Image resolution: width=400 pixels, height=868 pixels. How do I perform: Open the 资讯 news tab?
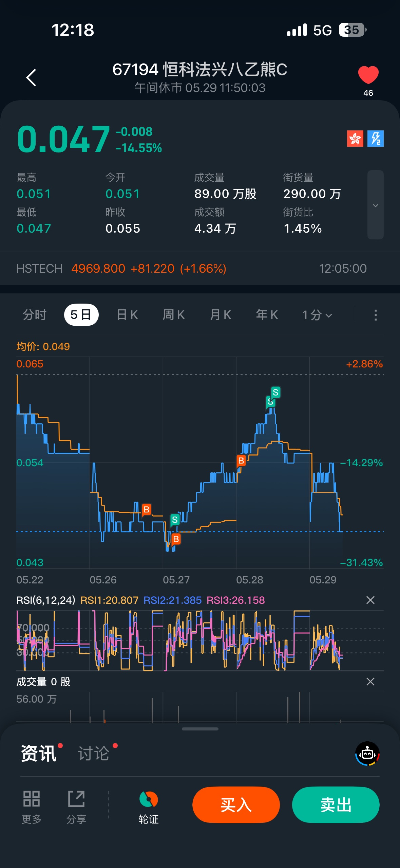(39, 754)
